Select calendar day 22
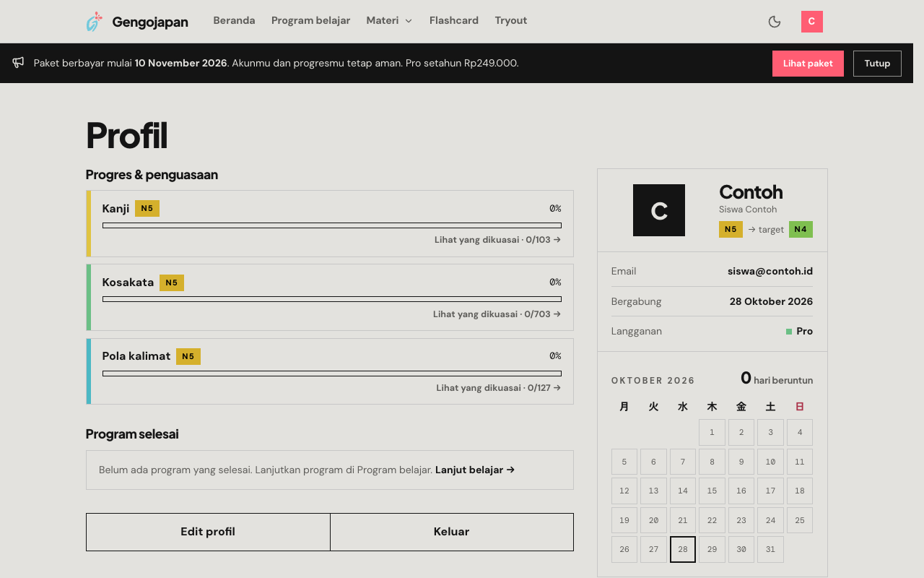The image size is (924, 578). coord(712,520)
